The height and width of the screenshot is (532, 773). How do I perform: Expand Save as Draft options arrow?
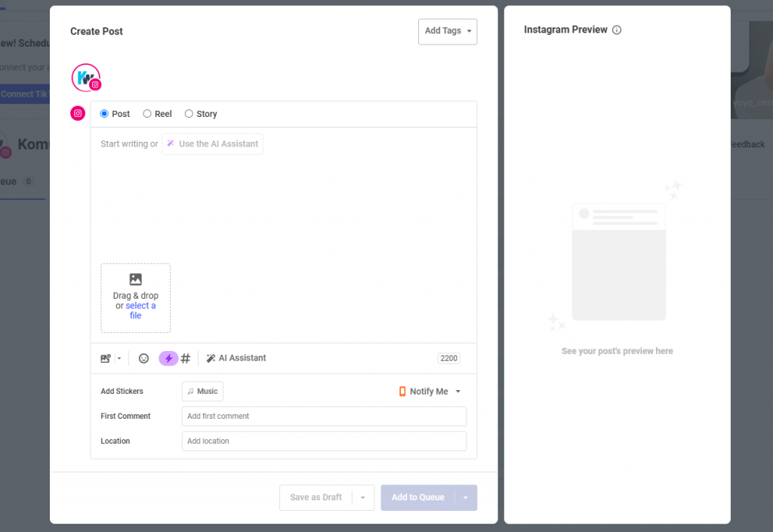pyautogui.click(x=363, y=498)
